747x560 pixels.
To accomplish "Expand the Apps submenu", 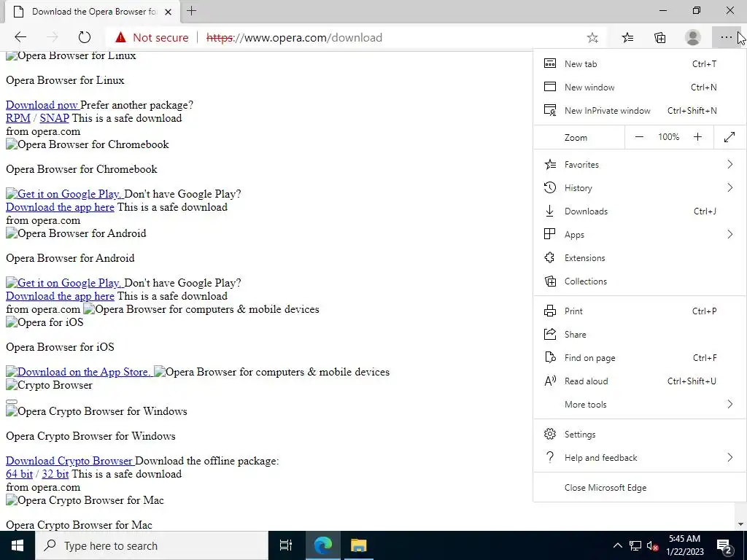I will point(639,234).
